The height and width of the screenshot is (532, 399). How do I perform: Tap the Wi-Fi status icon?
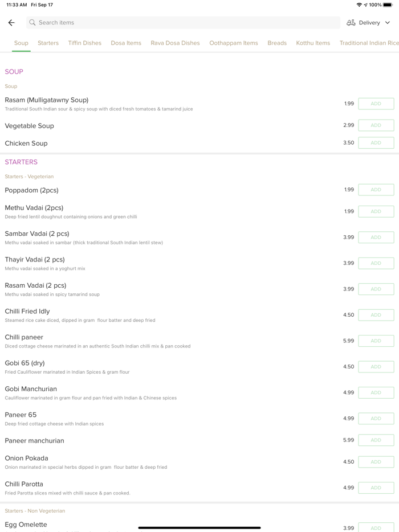[x=359, y=5]
